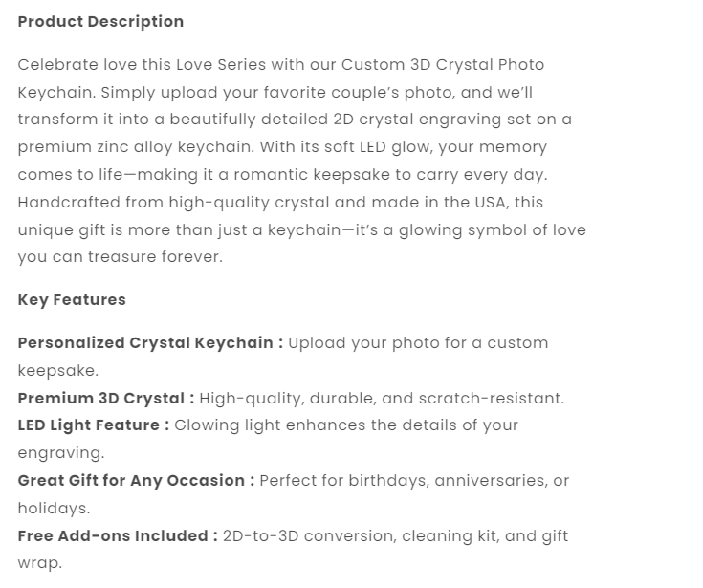Click the 'Custom 3D Crystal Photo' text

pos(443,65)
